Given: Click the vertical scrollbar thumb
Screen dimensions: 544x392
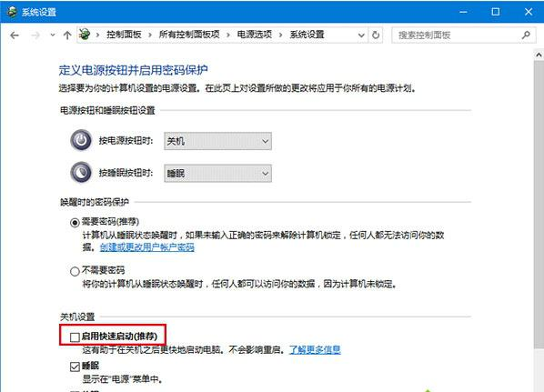Looking at the screenshot, I should 539,205.
